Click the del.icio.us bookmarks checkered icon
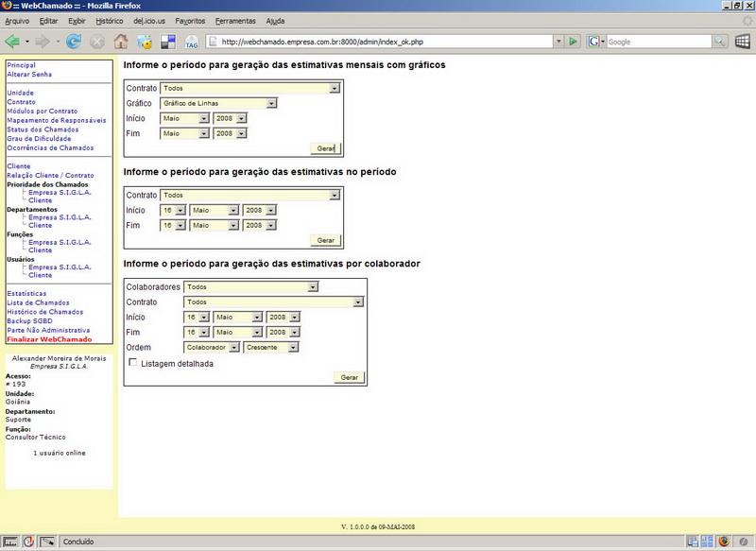The width and height of the screenshot is (756, 551). coord(168,42)
